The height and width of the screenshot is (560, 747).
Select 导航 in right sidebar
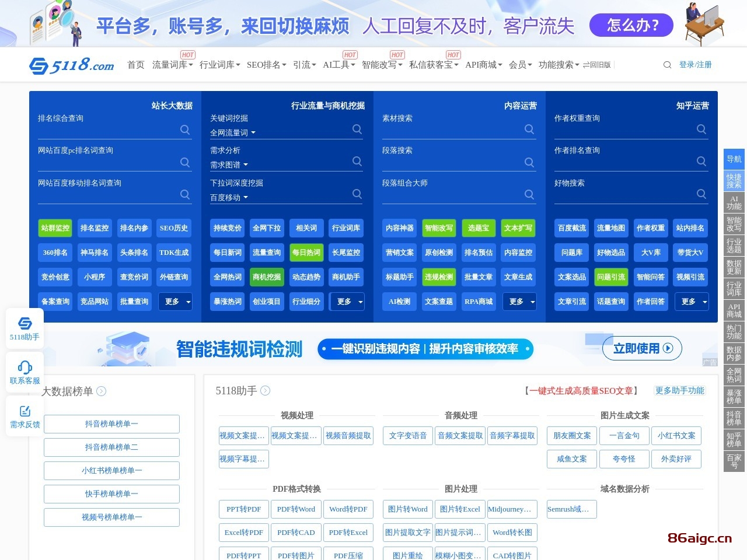(734, 159)
